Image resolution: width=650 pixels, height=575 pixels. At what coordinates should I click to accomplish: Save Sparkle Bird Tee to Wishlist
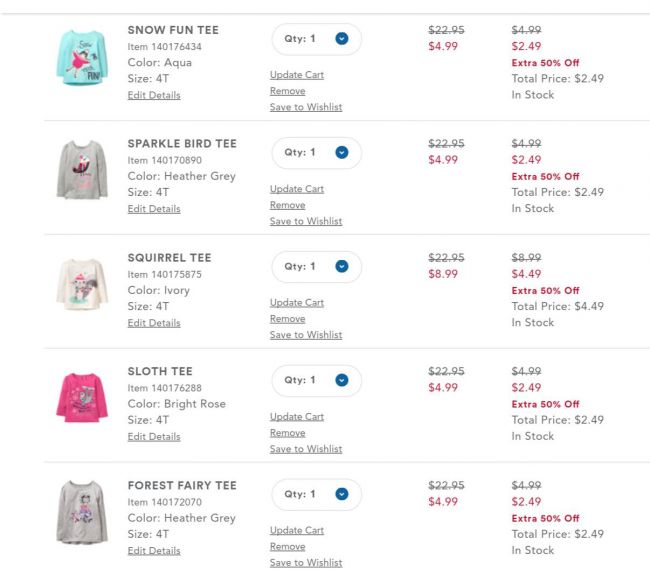[305, 221]
